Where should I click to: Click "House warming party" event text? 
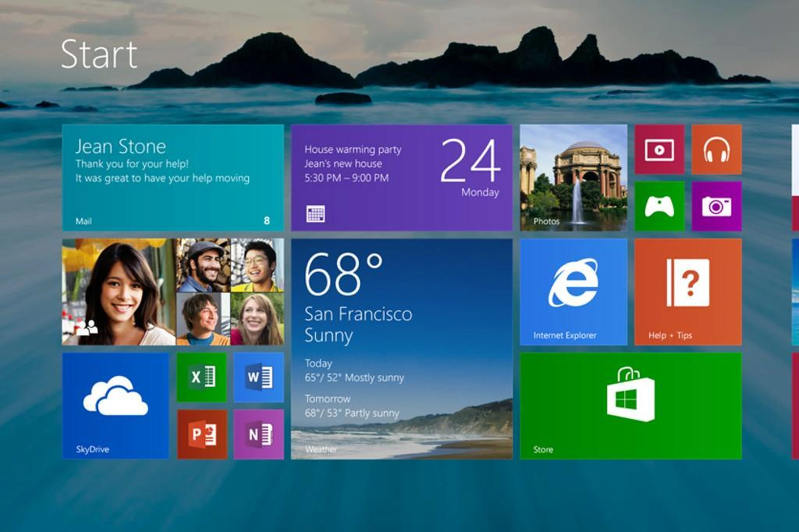coord(353,150)
